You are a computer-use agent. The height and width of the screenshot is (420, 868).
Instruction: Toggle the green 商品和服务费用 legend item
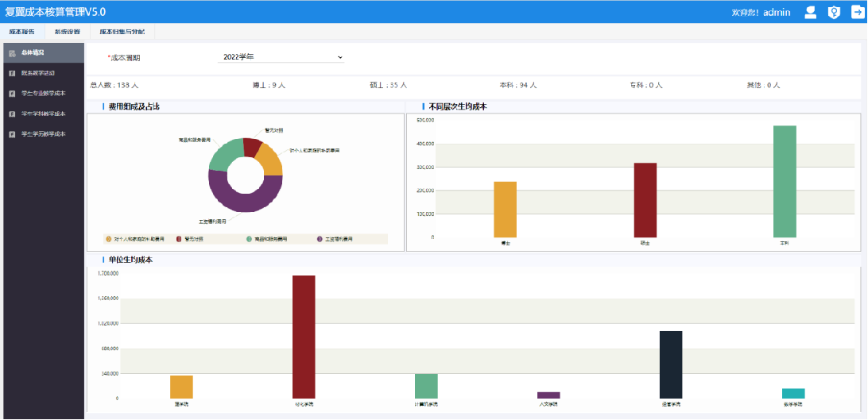(x=249, y=238)
